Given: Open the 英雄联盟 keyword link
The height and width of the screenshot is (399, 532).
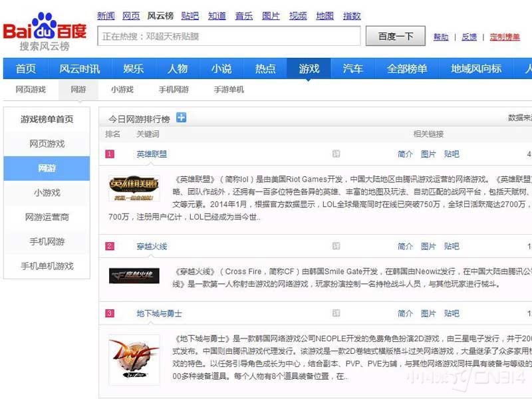Looking at the screenshot, I should pos(152,154).
